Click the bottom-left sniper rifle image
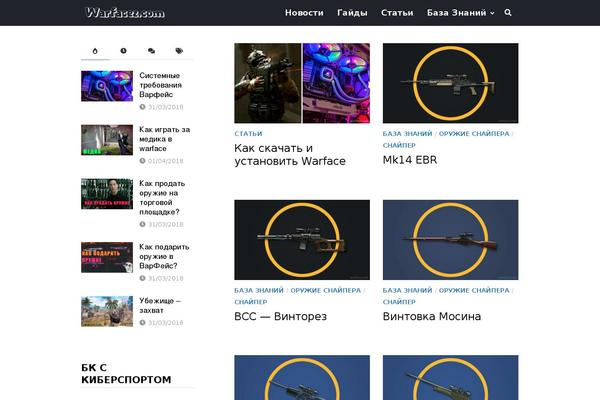The width and height of the screenshot is (600, 400). click(x=302, y=377)
